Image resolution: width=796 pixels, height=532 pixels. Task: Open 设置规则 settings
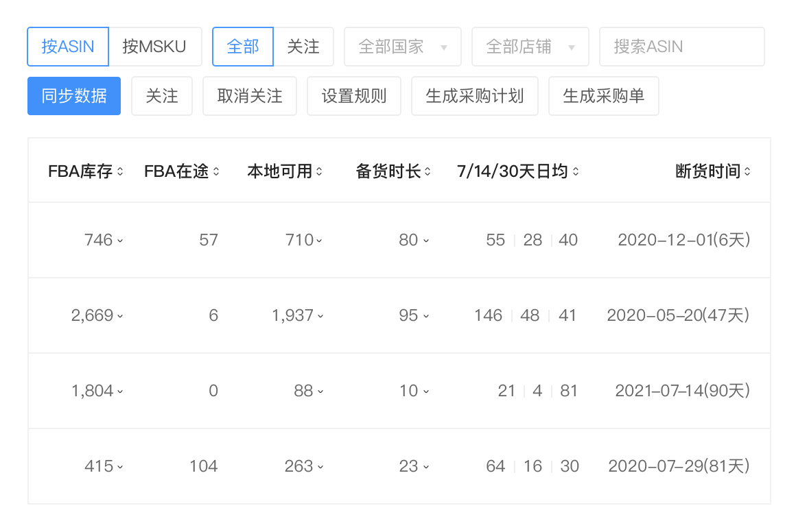tap(354, 96)
